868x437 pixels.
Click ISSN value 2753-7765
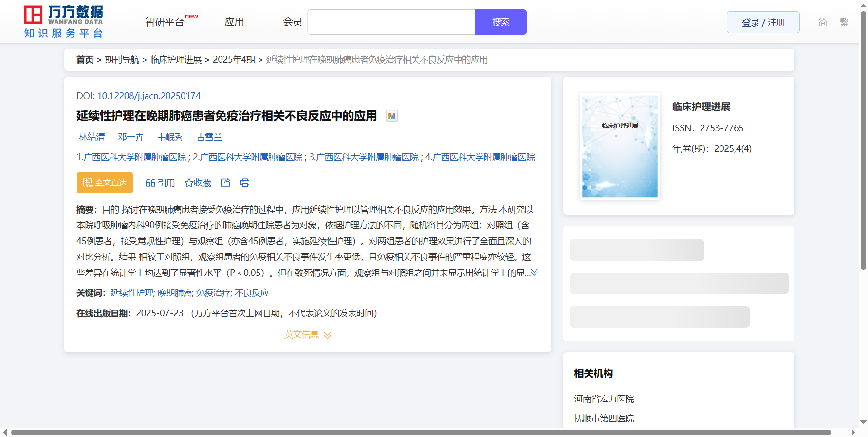pos(721,128)
